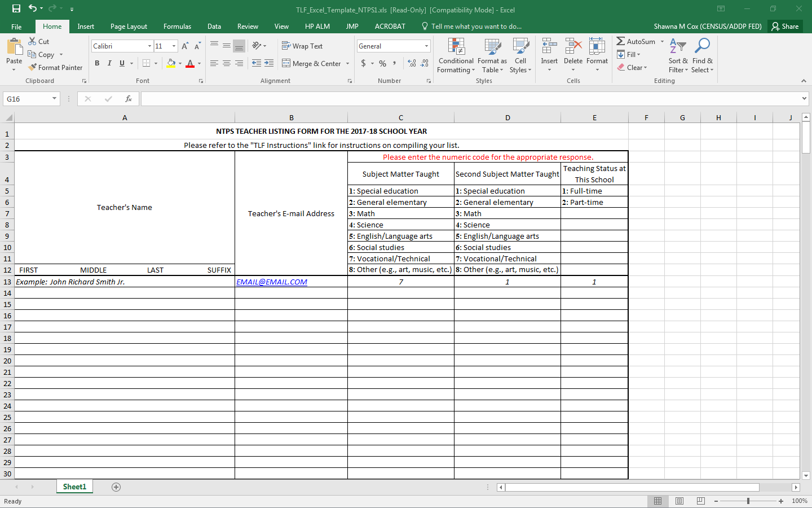Add a new sheet with plus icon
Image resolution: width=812 pixels, height=508 pixels.
[116, 487]
